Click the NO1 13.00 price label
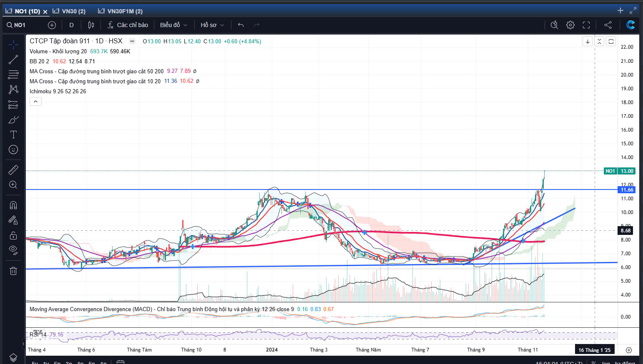 tap(620, 171)
